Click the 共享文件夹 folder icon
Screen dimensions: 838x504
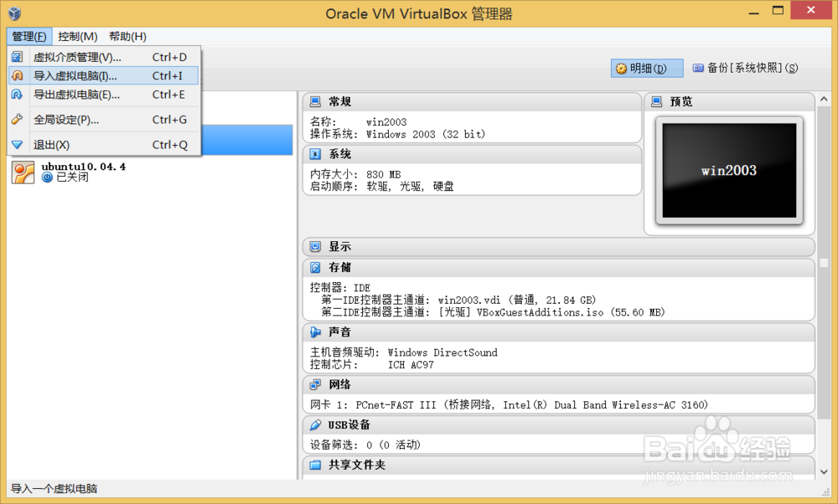pyautogui.click(x=315, y=465)
